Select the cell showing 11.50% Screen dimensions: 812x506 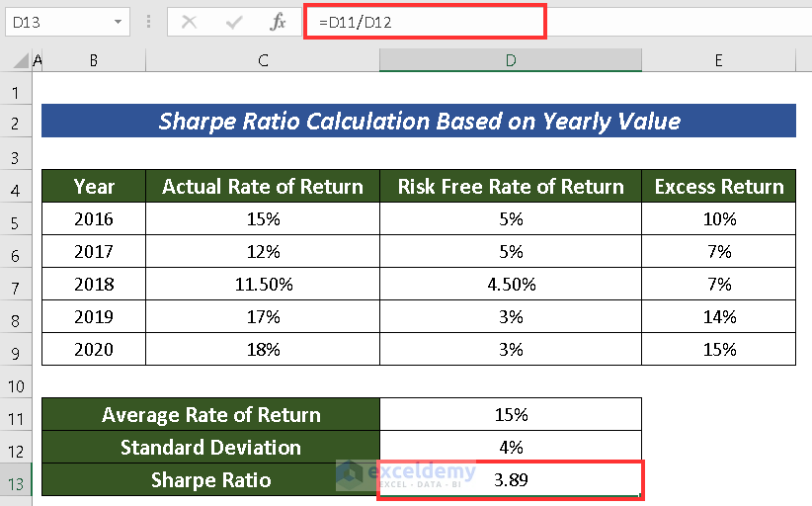click(x=263, y=284)
